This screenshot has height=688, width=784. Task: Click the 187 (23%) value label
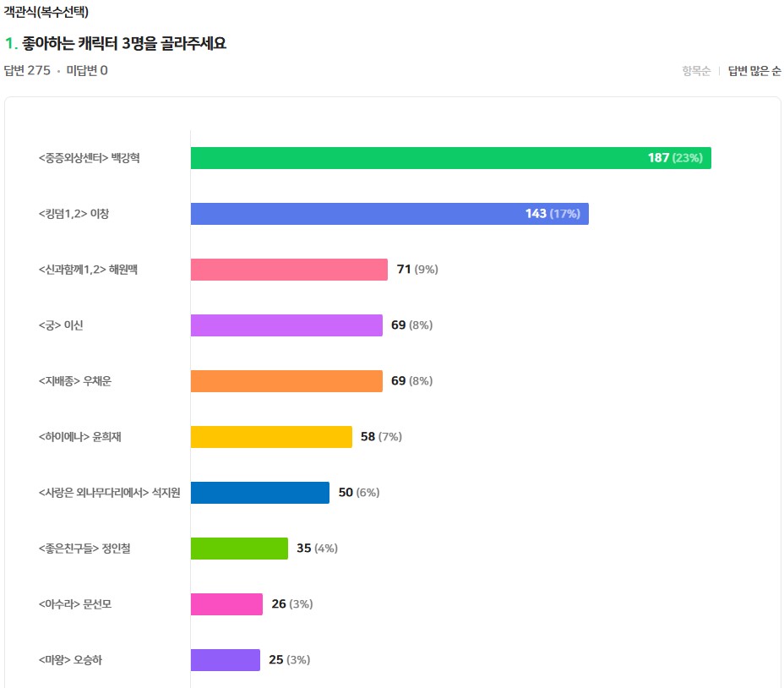tap(675, 158)
